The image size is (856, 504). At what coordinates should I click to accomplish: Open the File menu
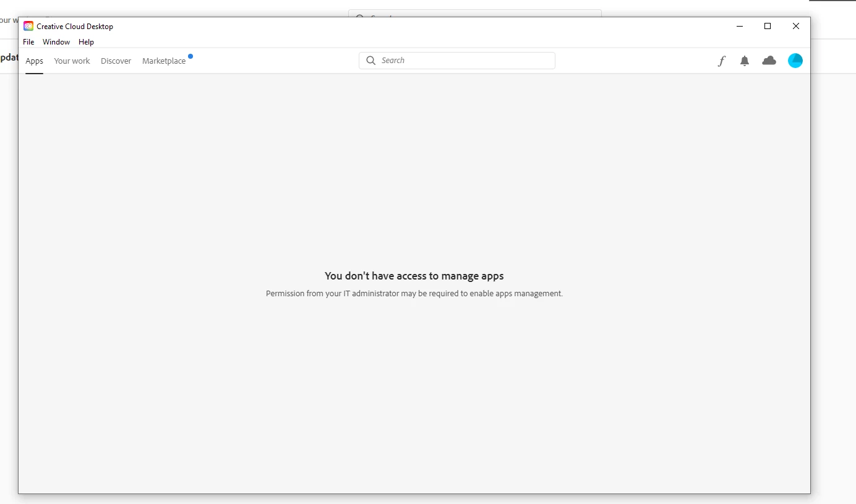(x=28, y=42)
